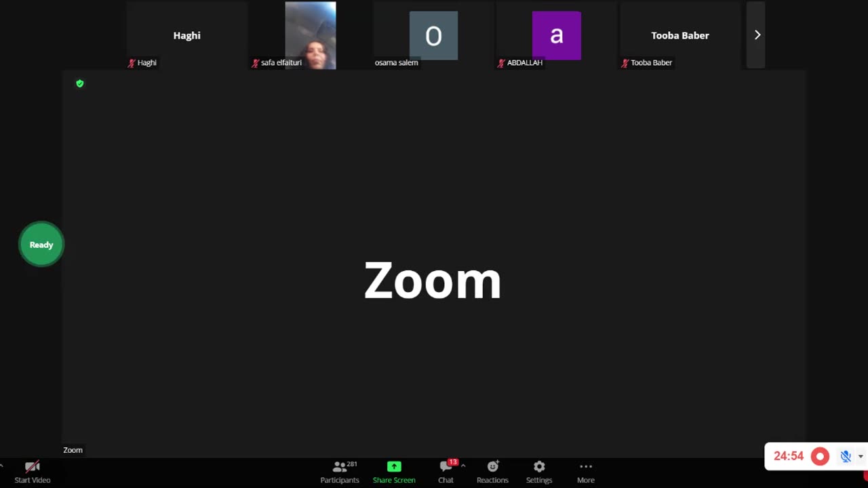Click the 24:54 recording timer
Screen dimensions: 868x488
click(789, 456)
